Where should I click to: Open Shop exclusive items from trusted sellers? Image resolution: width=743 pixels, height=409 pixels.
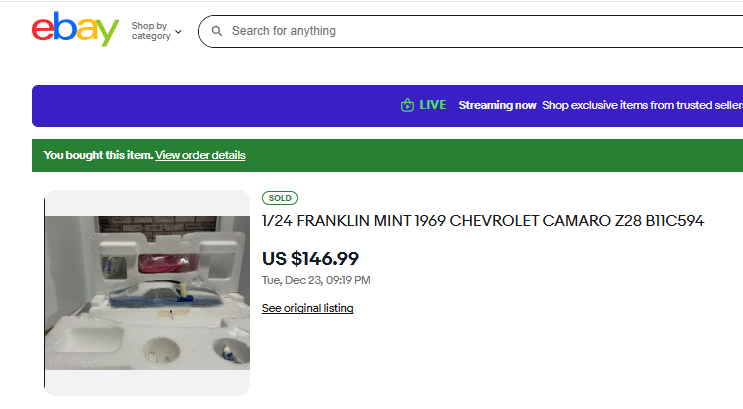(642, 105)
